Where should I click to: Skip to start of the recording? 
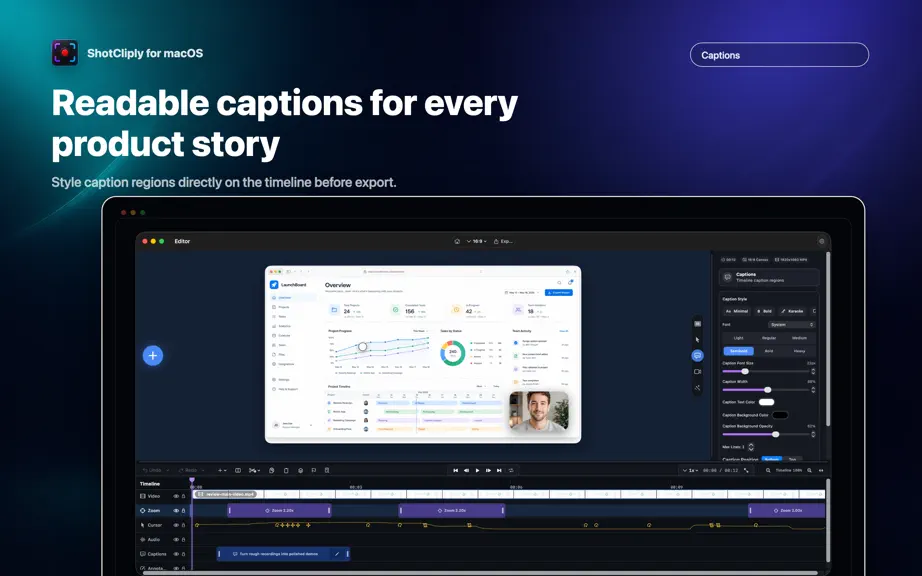pyautogui.click(x=455, y=470)
